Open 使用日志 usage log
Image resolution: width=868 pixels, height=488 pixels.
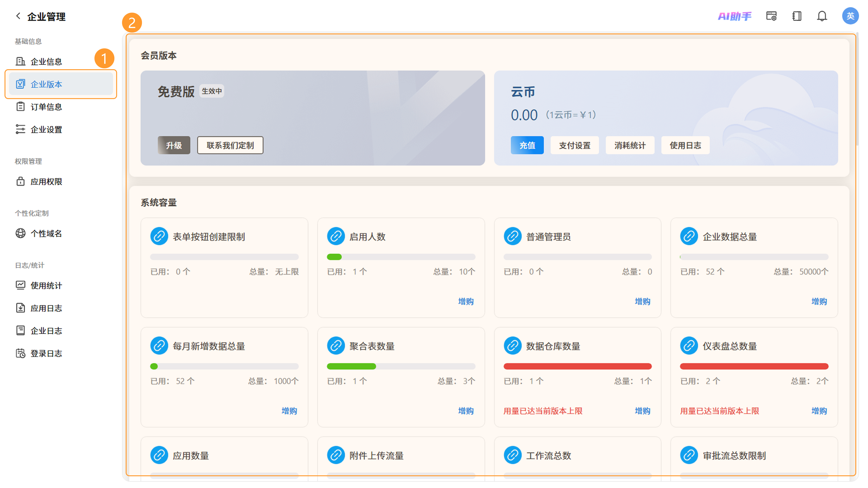click(685, 145)
